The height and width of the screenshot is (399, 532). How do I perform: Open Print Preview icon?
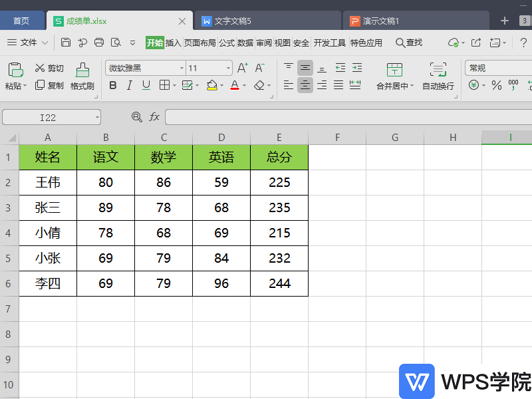[x=116, y=43]
